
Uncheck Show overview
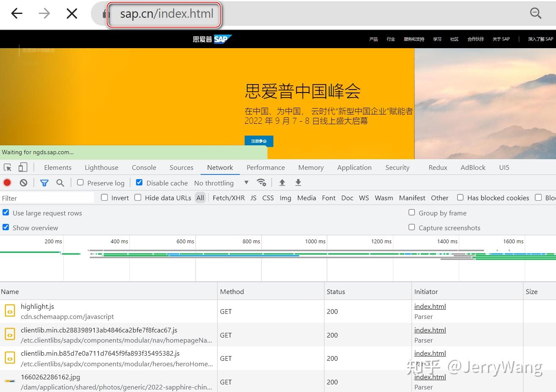(6, 227)
